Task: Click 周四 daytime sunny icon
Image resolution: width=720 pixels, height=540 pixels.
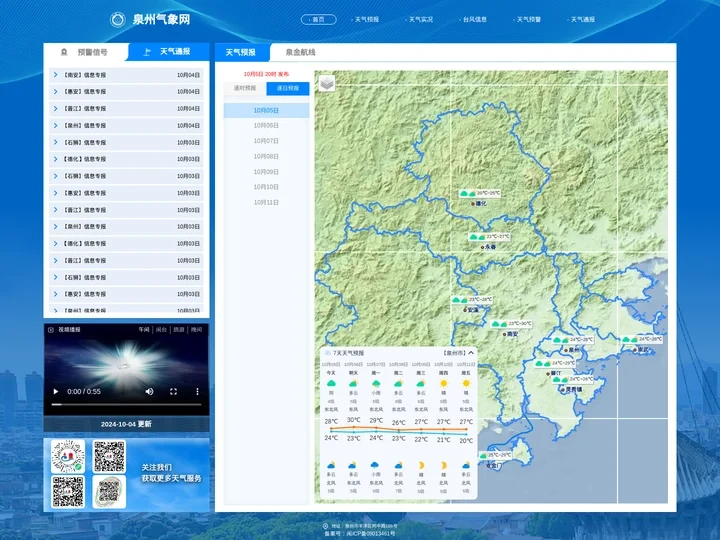Action: point(443,383)
